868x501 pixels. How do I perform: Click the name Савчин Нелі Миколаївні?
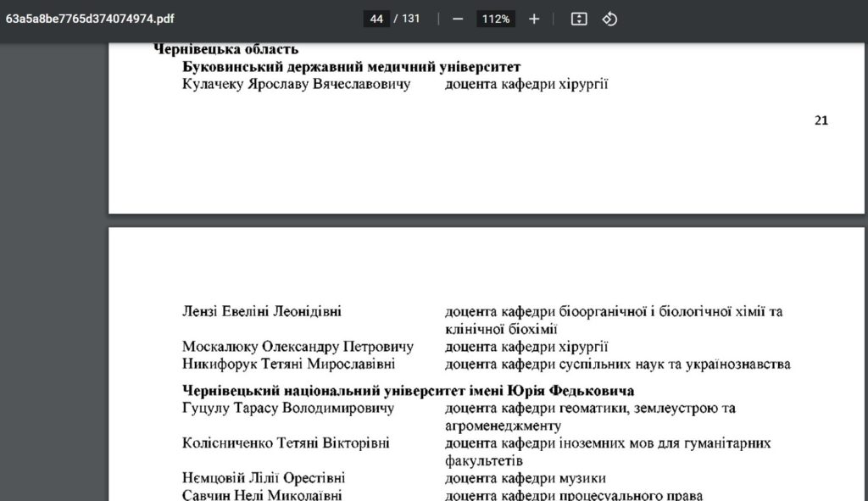pyautogui.click(x=262, y=495)
